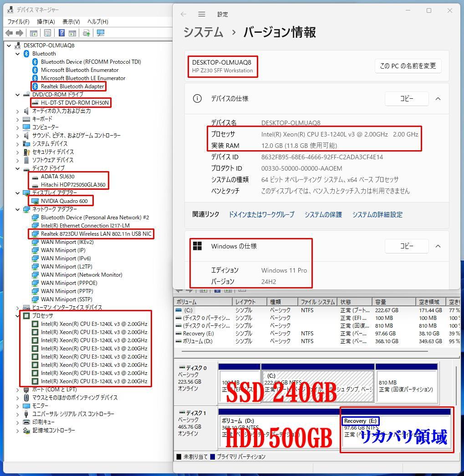Open Properties using the toolbar icon
This screenshot has width=464, height=476.
click(x=47, y=32)
